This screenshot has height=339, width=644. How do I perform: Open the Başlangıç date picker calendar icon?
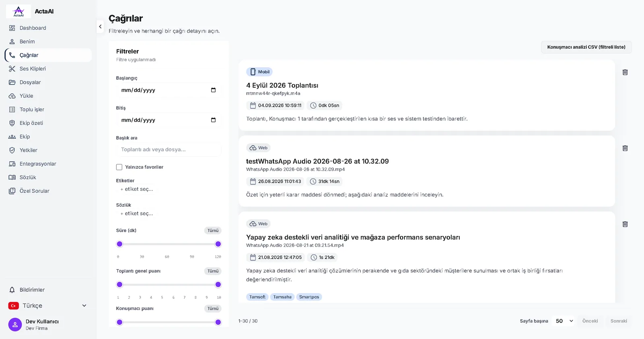click(213, 90)
